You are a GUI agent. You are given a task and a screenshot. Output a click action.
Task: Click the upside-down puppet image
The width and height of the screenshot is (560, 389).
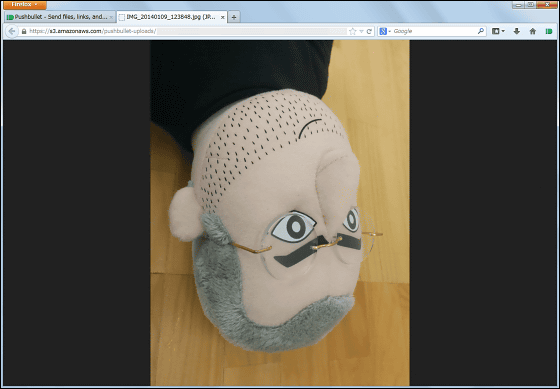click(280, 213)
